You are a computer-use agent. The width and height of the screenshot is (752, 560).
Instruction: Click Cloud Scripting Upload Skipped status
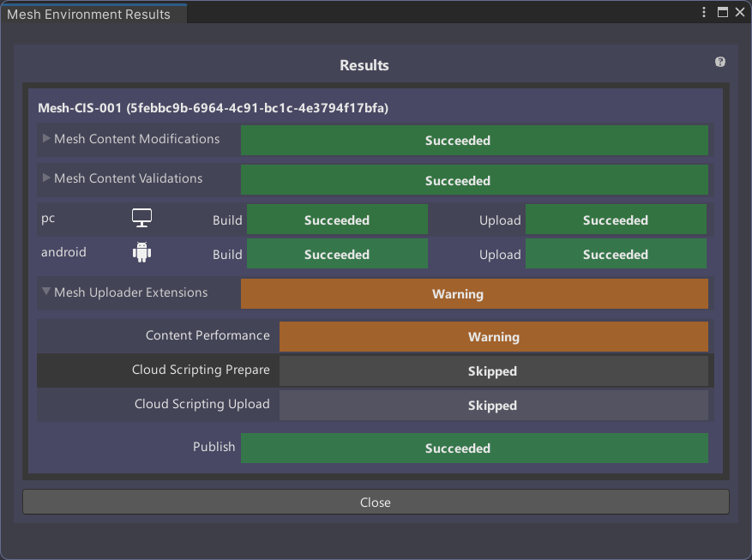coord(493,406)
